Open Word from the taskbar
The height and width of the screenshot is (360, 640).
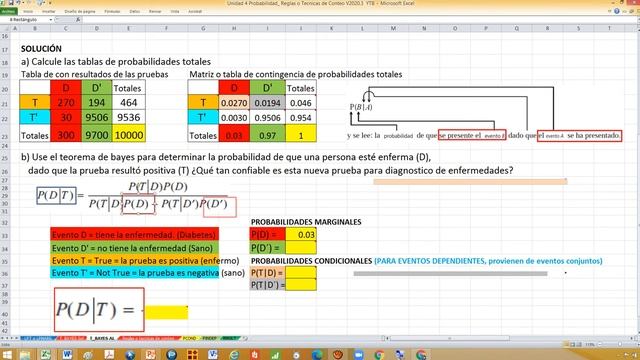coord(67,355)
